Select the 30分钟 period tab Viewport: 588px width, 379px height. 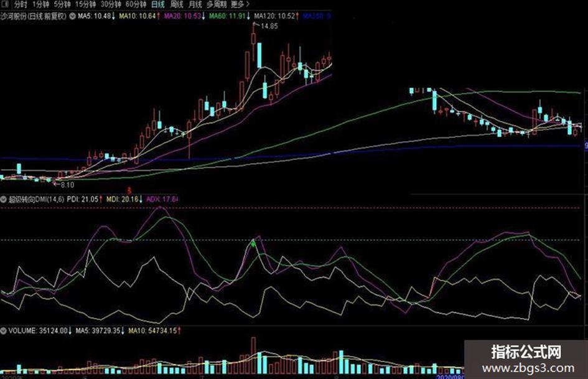click(x=111, y=4)
